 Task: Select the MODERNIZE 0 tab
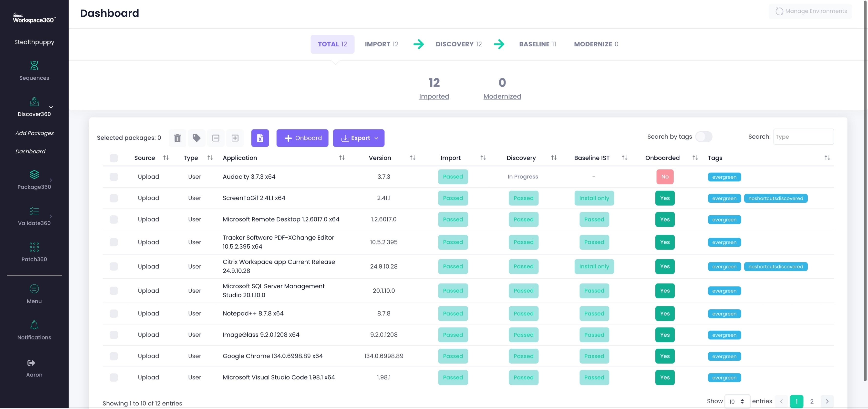(596, 44)
